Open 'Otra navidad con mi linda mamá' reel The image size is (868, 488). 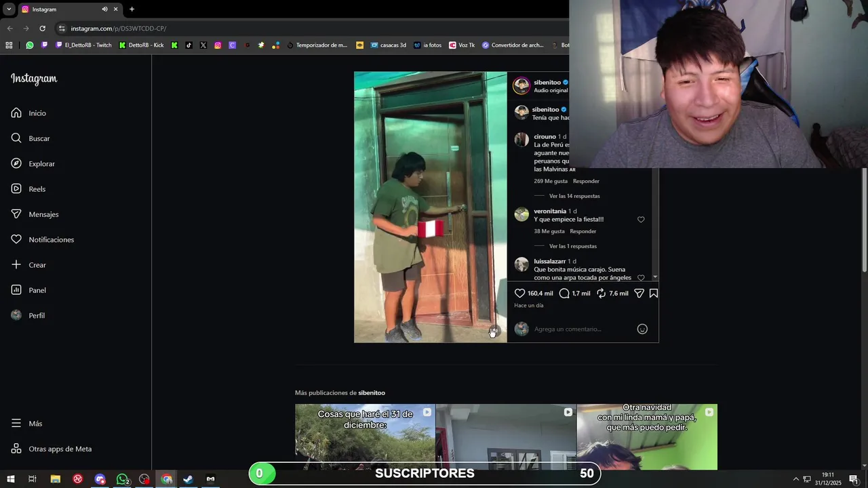coord(647,436)
